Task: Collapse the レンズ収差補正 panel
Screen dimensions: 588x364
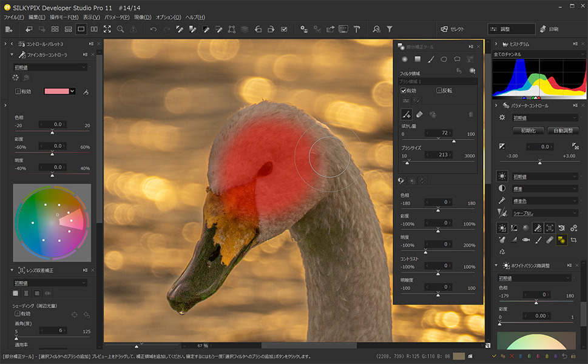Action: tap(12, 270)
